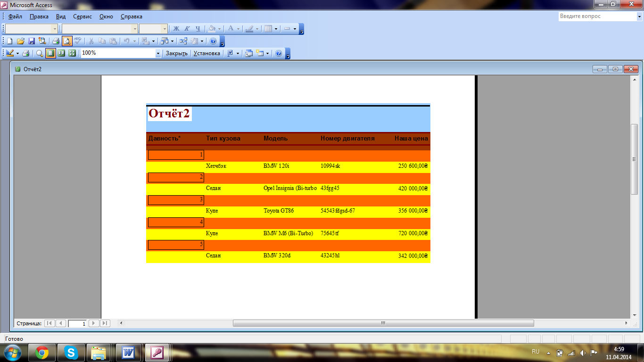Open Word from the taskbar

[x=128, y=353]
